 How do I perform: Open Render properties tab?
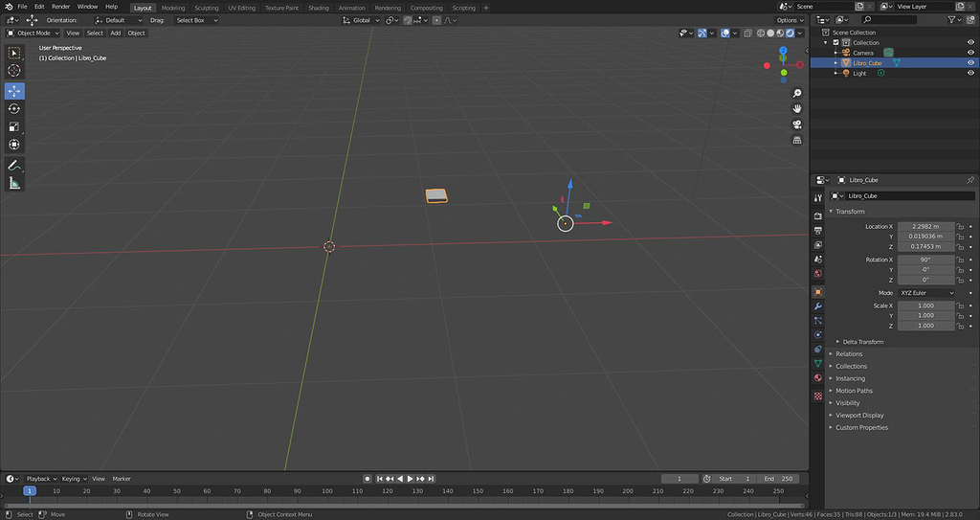(x=817, y=215)
